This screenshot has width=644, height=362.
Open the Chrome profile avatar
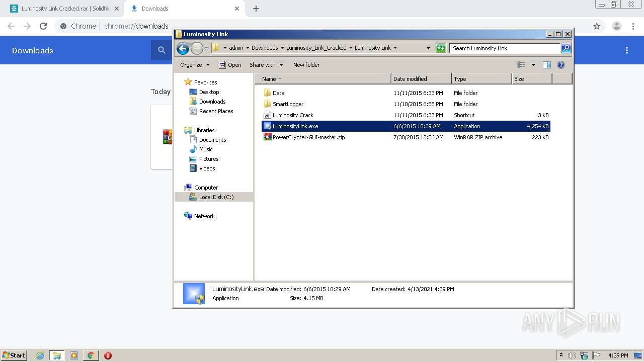tap(617, 26)
